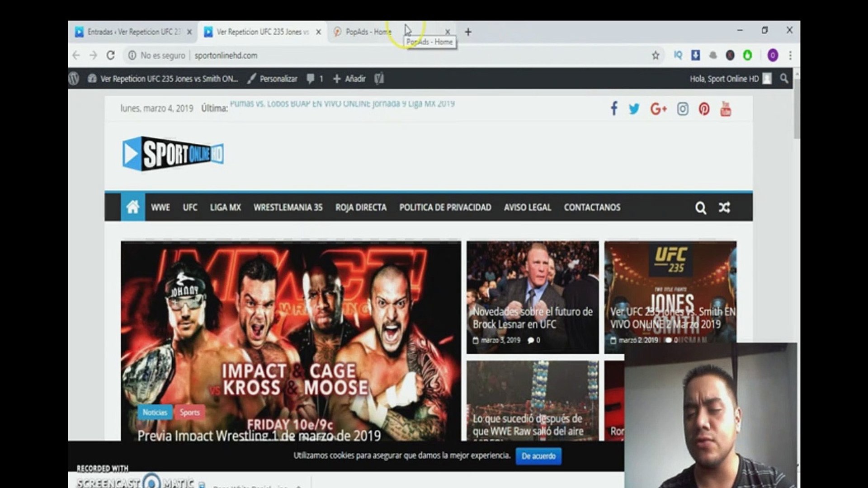Go forward to the next page

coord(93,55)
